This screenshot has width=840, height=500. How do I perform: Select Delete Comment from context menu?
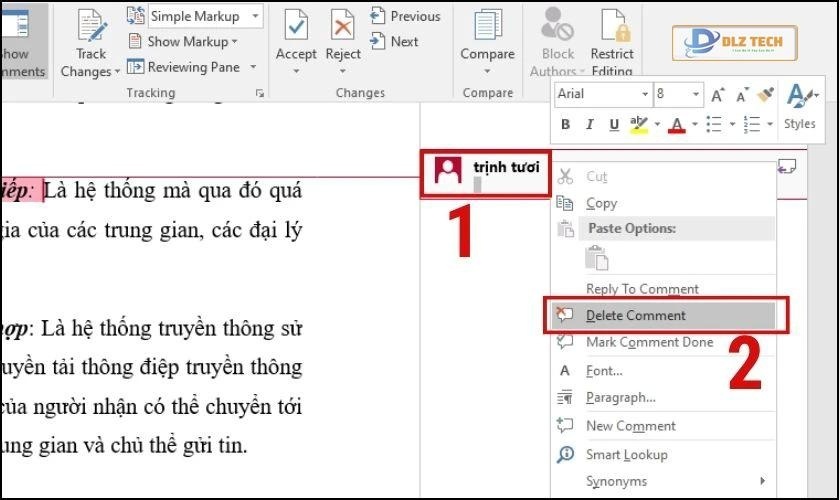click(x=636, y=315)
